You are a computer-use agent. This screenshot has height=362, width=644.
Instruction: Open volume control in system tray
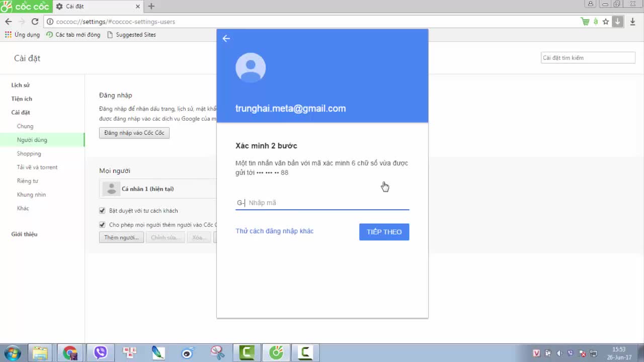pos(560,353)
